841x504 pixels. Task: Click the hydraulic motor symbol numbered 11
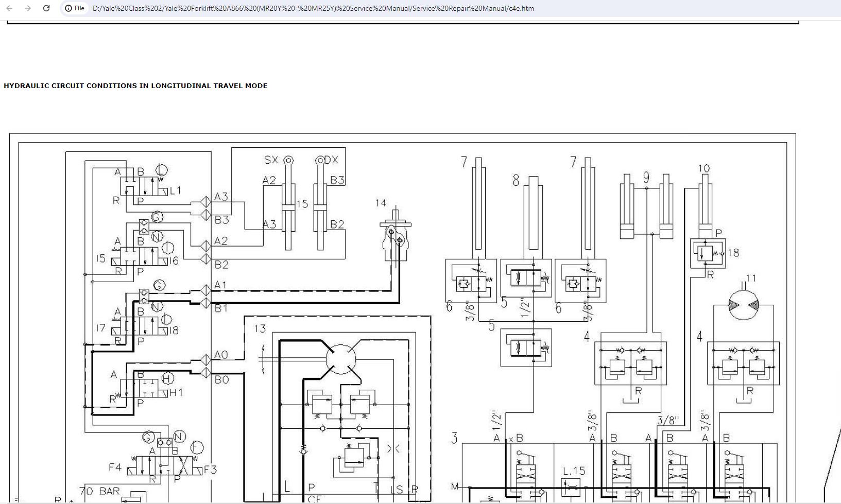pos(744,305)
